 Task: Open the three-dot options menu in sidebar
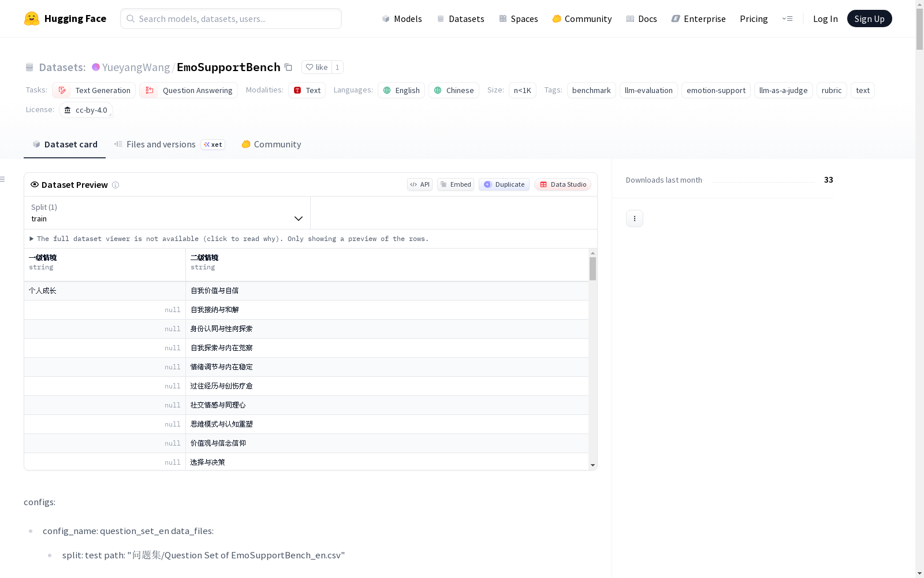635,218
